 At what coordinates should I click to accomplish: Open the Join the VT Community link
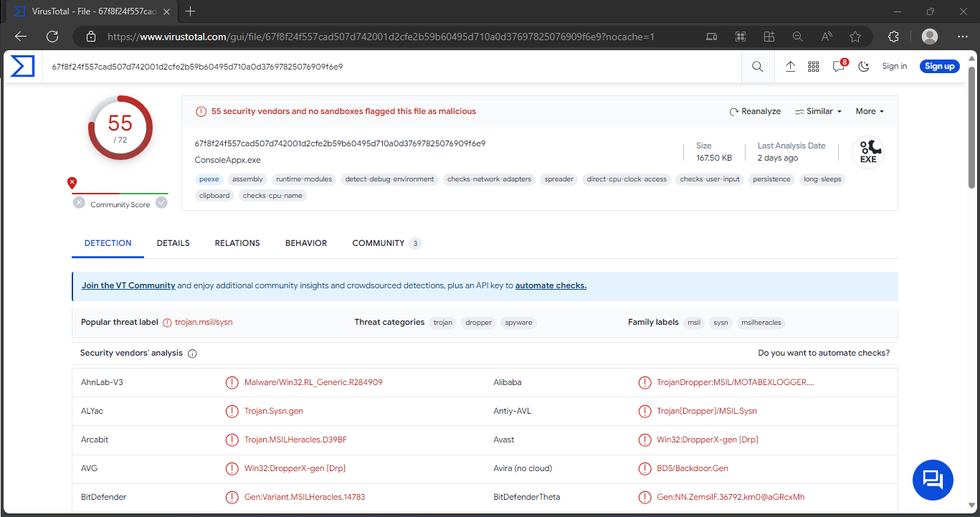[x=128, y=285]
